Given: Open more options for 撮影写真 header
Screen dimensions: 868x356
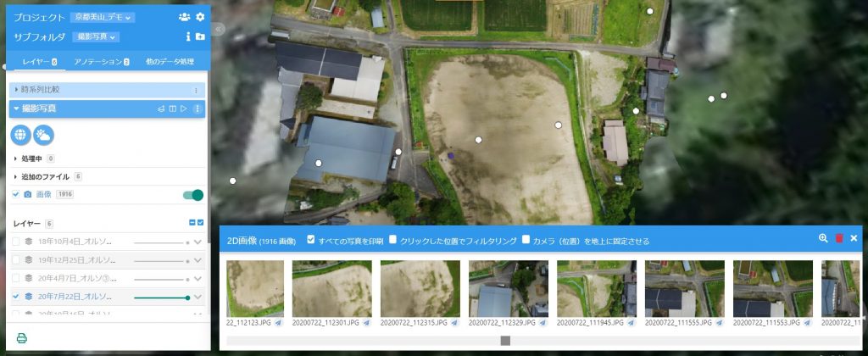Looking at the screenshot, I should (x=197, y=109).
